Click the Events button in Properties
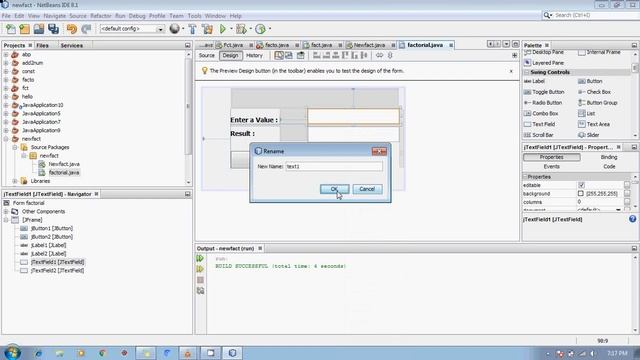 click(551, 167)
